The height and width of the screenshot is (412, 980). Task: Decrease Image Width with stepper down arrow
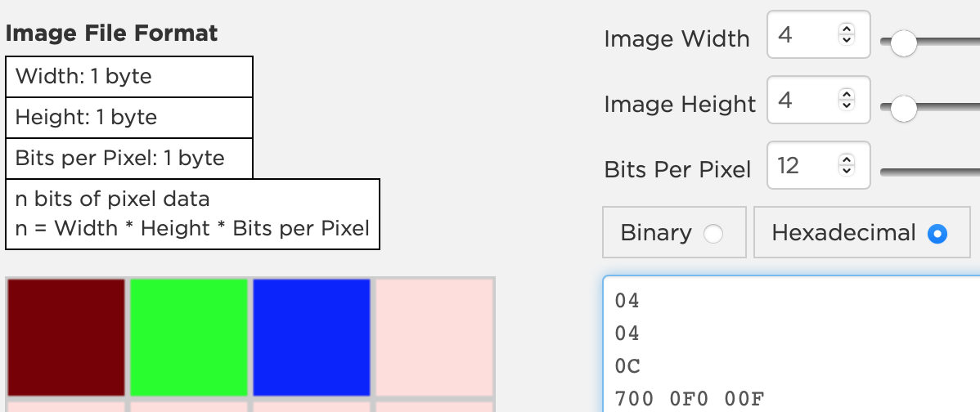[847, 40]
